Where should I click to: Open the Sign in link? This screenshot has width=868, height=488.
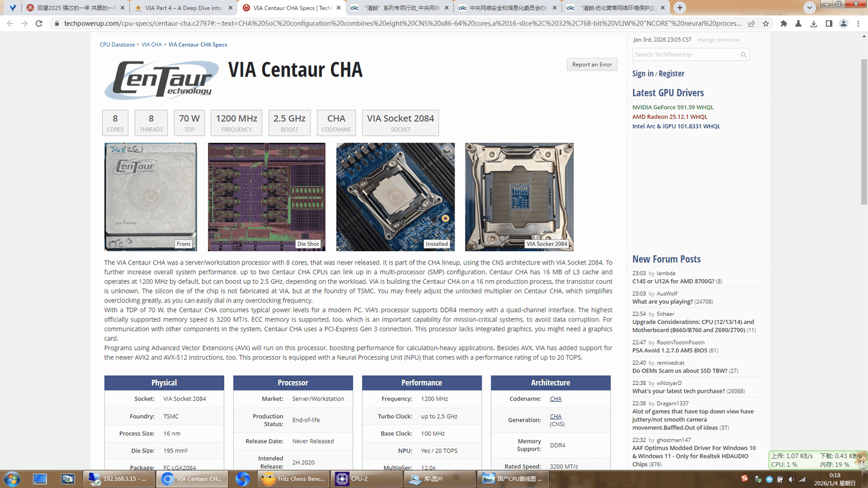643,74
